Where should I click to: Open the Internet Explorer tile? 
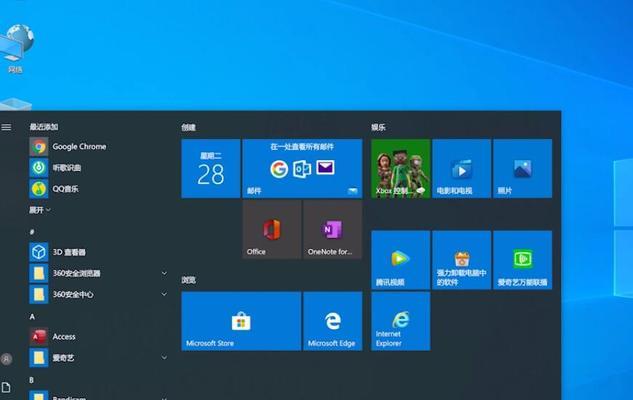tap(400, 321)
